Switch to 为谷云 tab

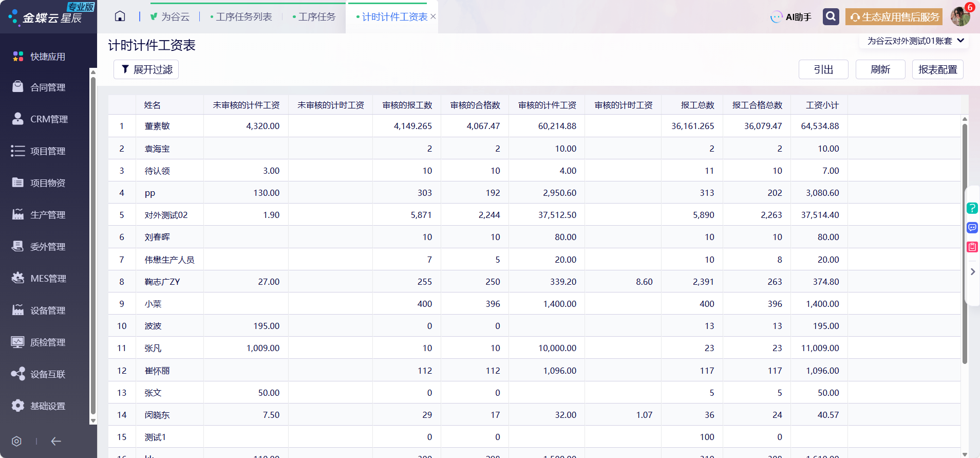[170, 16]
